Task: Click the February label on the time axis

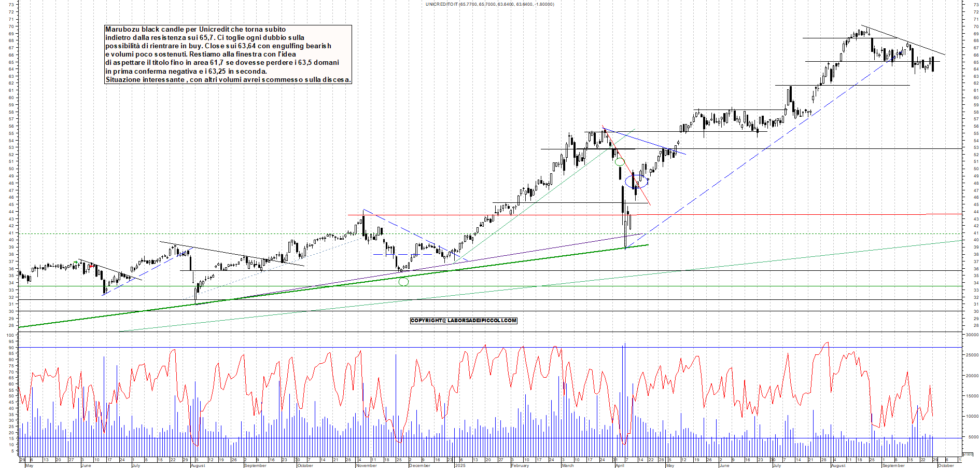Action: [520, 465]
